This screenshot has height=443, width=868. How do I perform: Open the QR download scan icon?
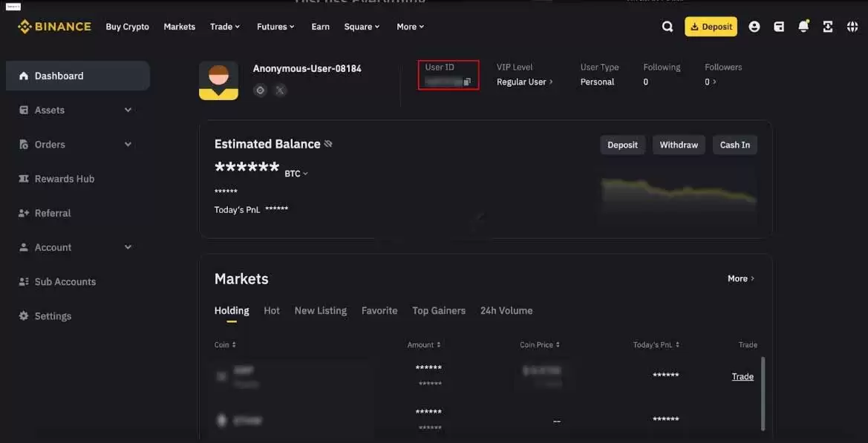click(828, 27)
